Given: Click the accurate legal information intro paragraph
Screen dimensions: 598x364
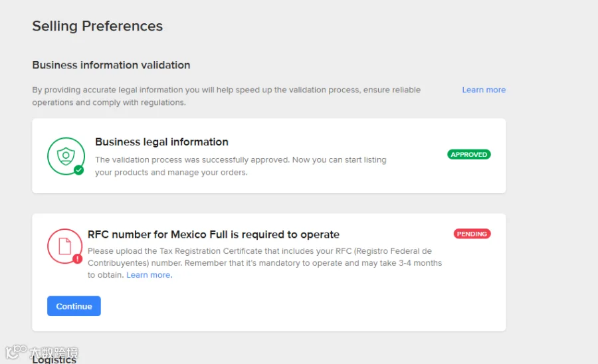Looking at the screenshot, I should coord(226,96).
